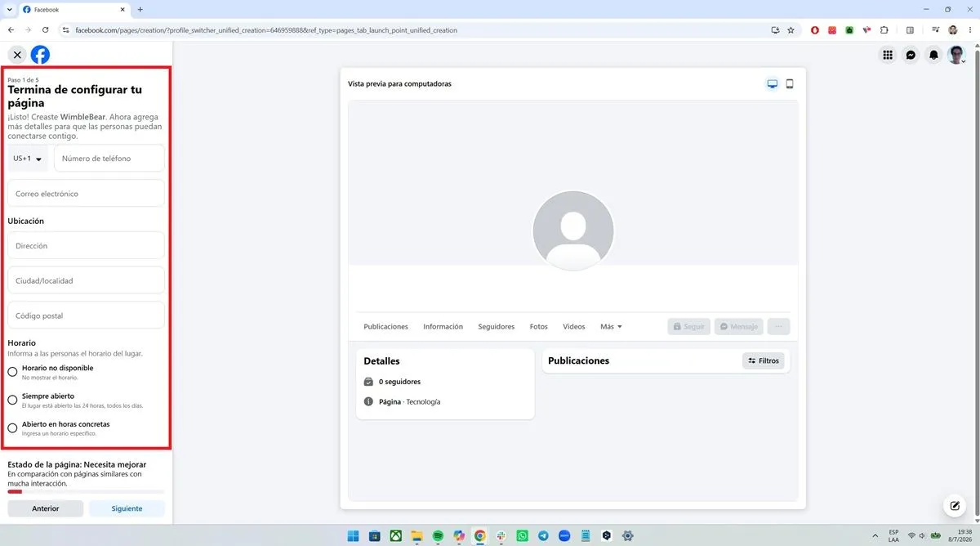980x546 pixels.
Task: Select Abierto en horas concretas option
Action: [x=12, y=427]
